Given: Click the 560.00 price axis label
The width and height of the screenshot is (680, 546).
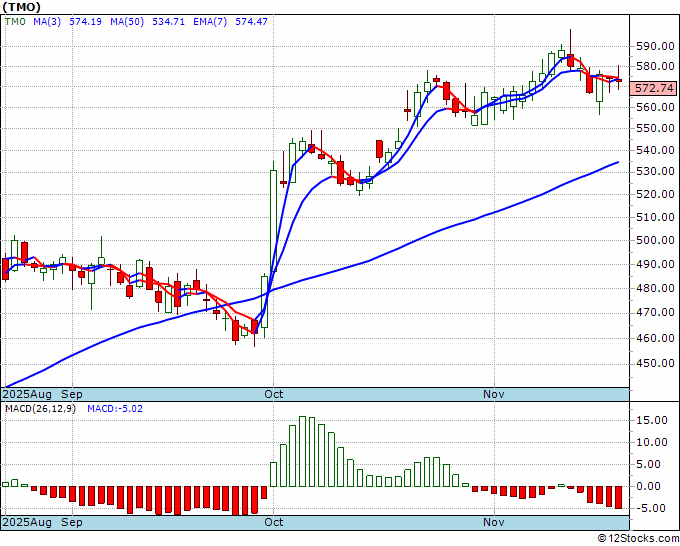Looking at the screenshot, I should 655,107.
